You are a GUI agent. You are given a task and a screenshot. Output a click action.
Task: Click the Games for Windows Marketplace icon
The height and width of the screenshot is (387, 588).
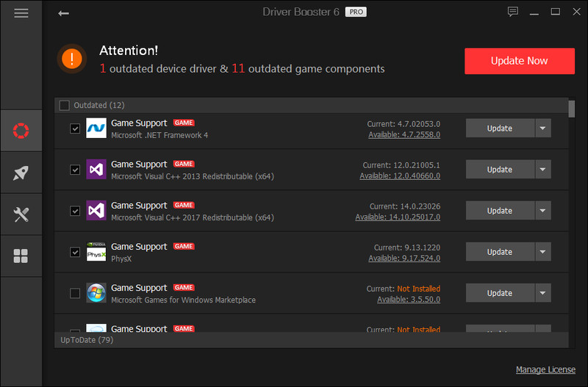tap(96, 293)
